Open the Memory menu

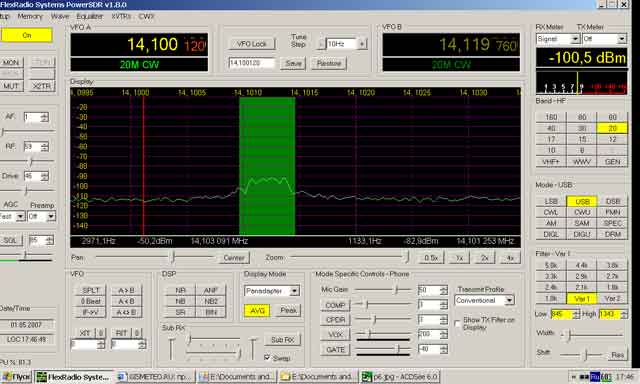pyautogui.click(x=30, y=16)
